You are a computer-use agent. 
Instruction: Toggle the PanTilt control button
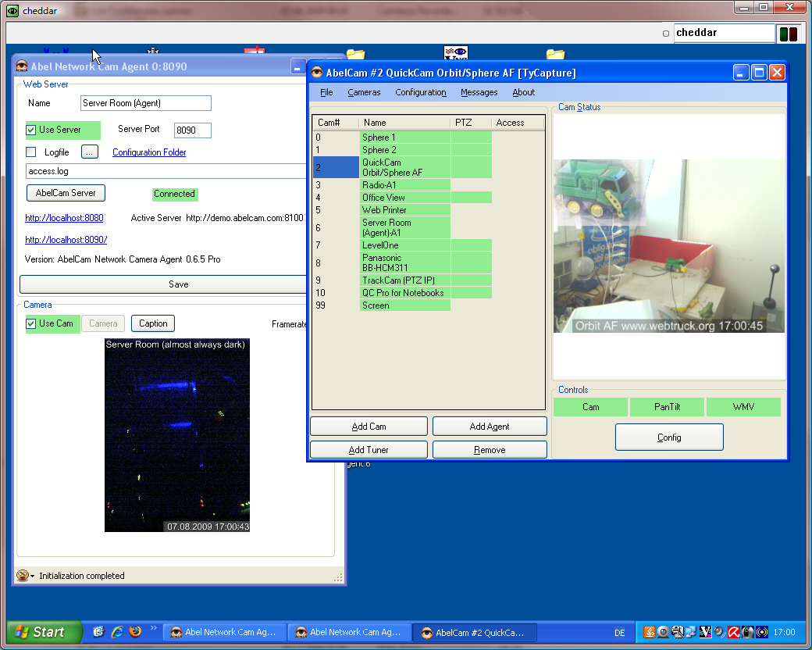pos(667,407)
